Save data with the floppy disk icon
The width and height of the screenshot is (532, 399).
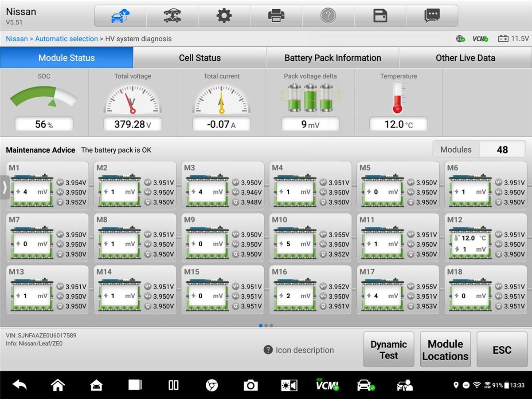pyautogui.click(x=380, y=16)
